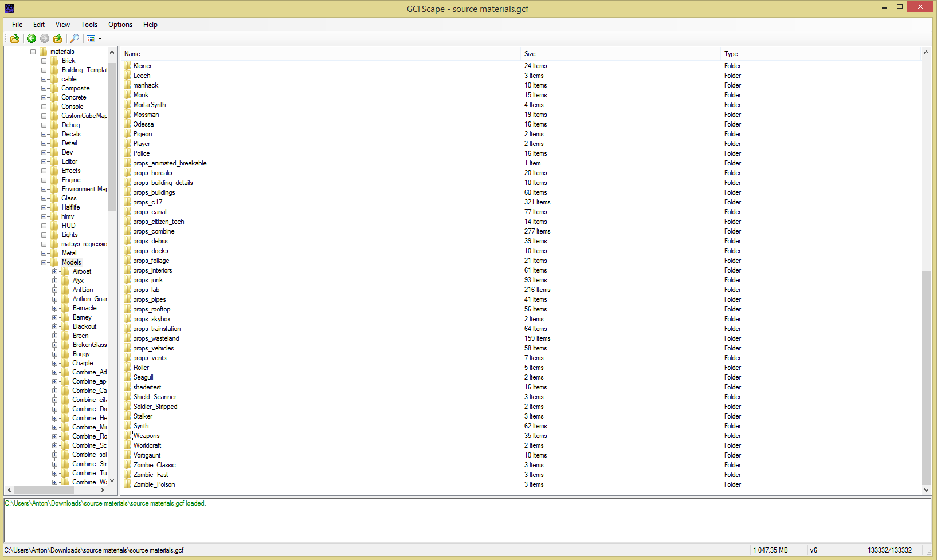Click the folder icon beside Stalker
Image resolution: width=937 pixels, height=560 pixels.
point(128,416)
